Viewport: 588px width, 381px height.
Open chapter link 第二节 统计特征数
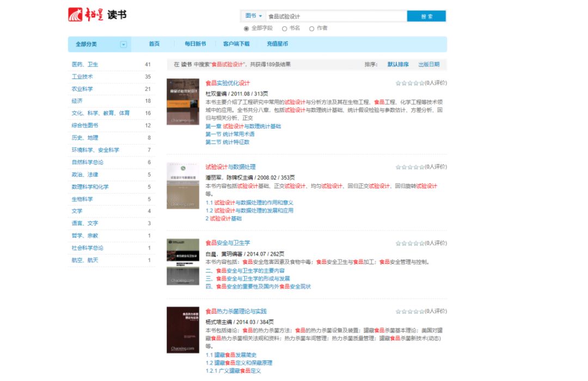pos(228,142)
